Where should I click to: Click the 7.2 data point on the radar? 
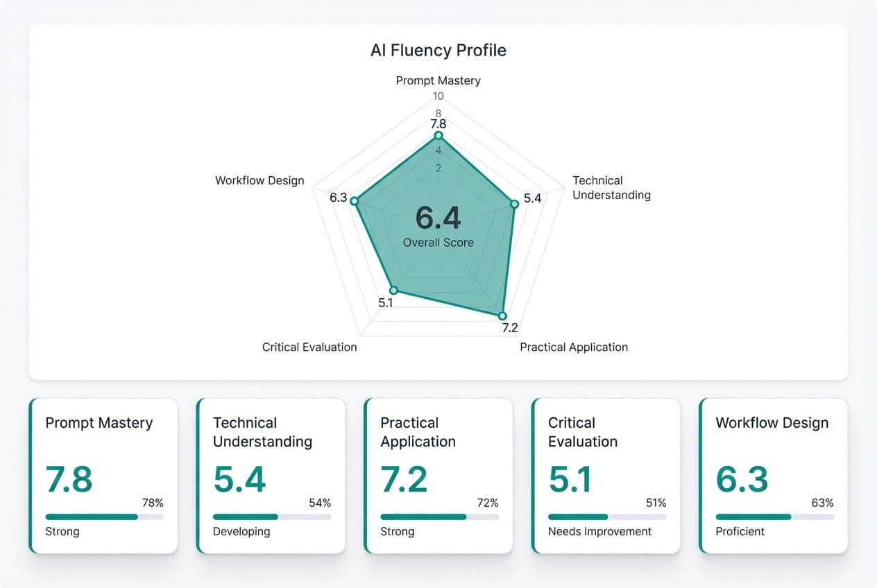pos(503,315)
